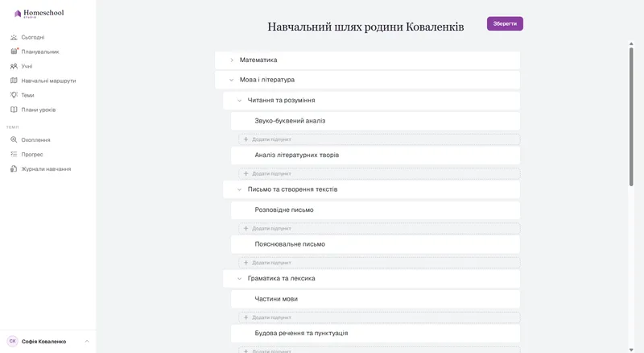
Task: Click Мова і література label
Action: [x=267, y=80]
